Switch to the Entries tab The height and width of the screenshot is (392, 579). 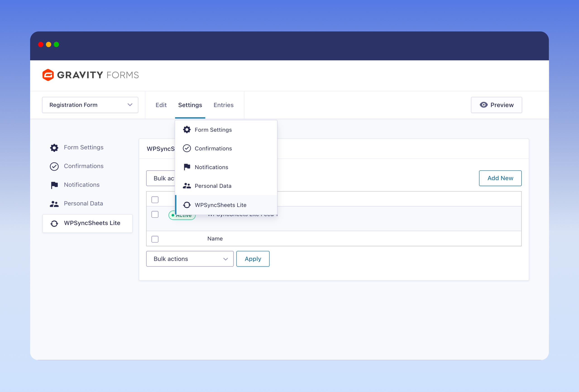(223, 105)
